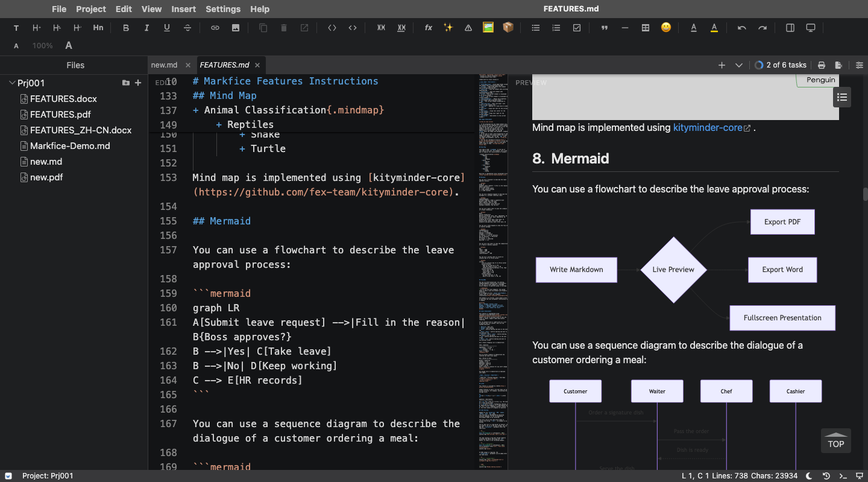Create new folder in Files panel
Viewport: 868px width, 482px height.
pos(126,83)
